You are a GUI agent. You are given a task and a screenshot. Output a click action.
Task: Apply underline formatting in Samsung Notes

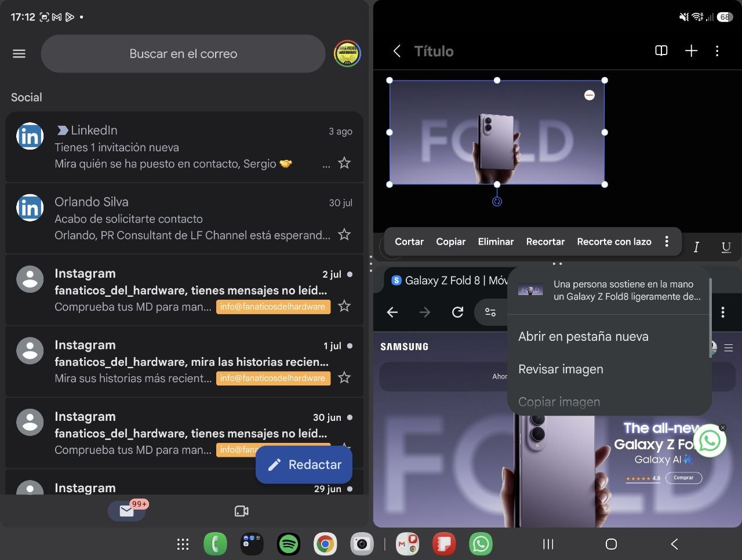[726, 248]
